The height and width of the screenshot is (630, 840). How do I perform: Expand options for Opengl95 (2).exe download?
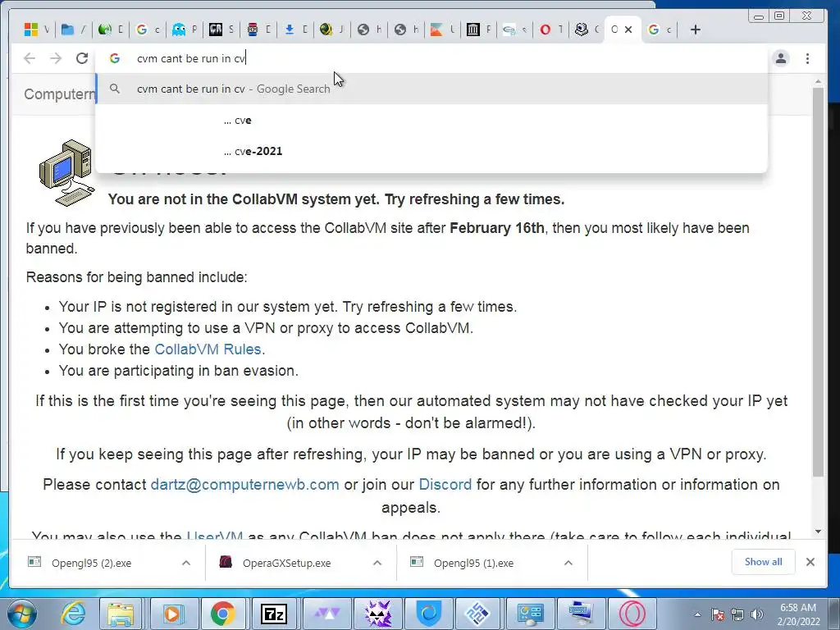click(x=186, y=563)
